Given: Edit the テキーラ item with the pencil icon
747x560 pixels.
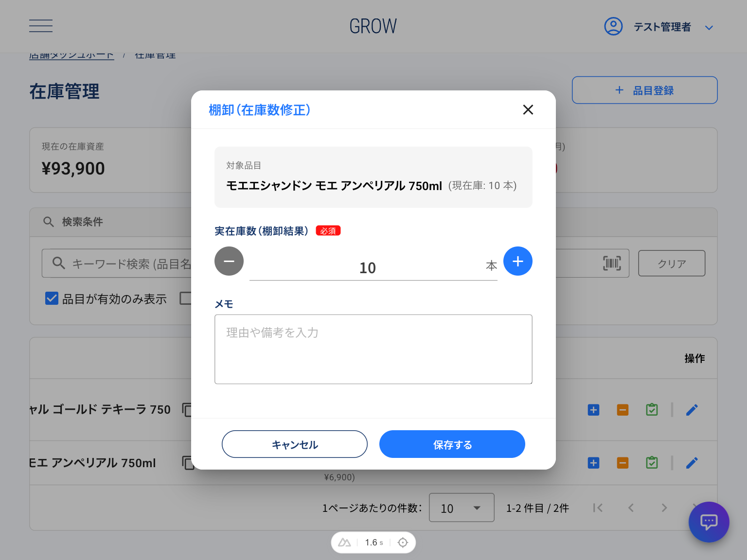Looking at the screenshot, I should point(692,410).
